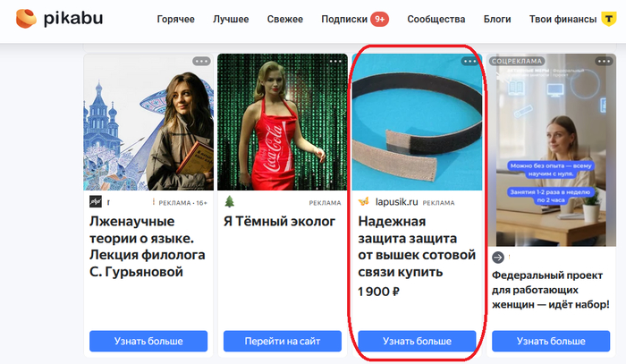Click the Перейти на сайт button
The width and height of the screenshot is (626, 364).
pyautogui.click(x=283, y=342)
